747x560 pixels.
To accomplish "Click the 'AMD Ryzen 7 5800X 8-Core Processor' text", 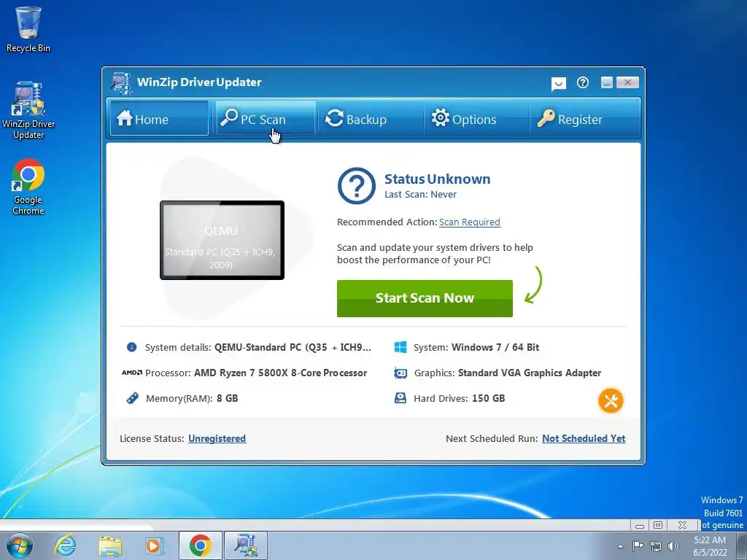I will tap(280, 373).
